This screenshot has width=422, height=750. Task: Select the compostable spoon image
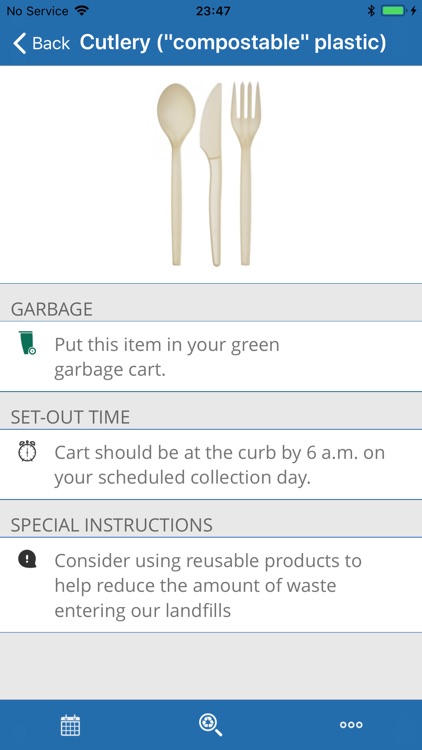point(176,174)
